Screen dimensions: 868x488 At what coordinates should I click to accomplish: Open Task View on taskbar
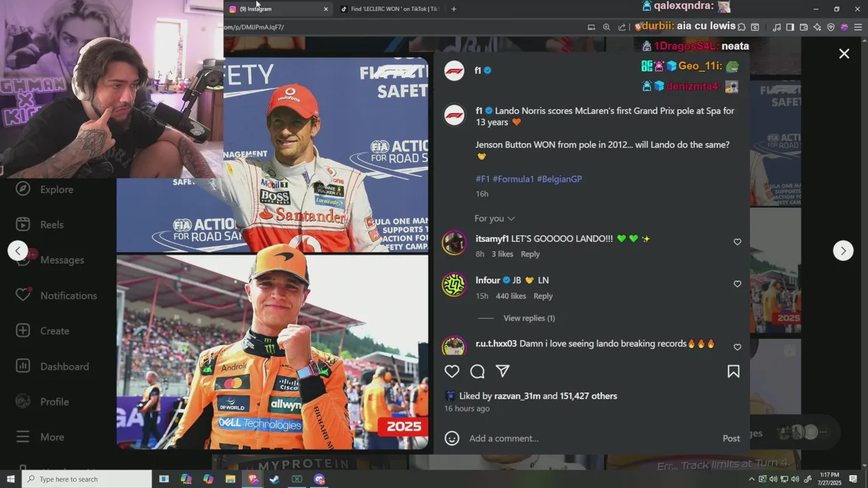163,479
